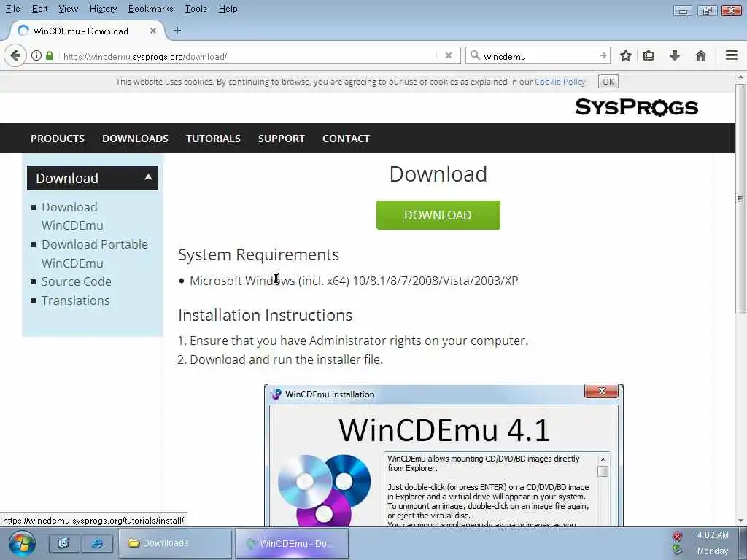747x560 pixels.
Task: Click the red shield tray icon
Action: 677,537
